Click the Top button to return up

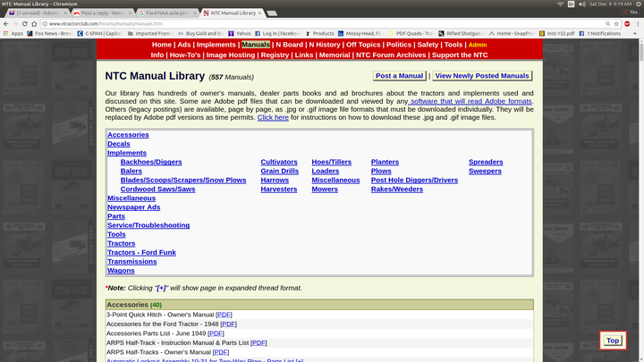pyautogui.click(x=613, y=341)
